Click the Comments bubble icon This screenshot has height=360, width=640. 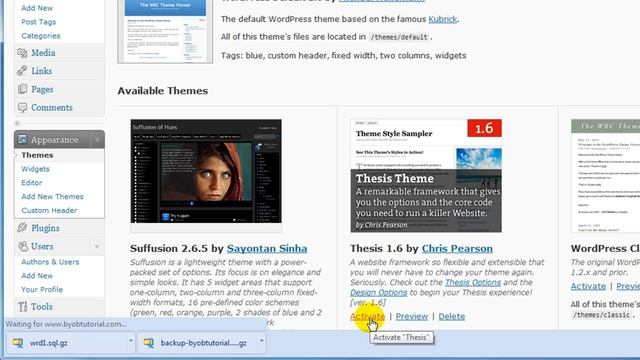coord(22,107)
